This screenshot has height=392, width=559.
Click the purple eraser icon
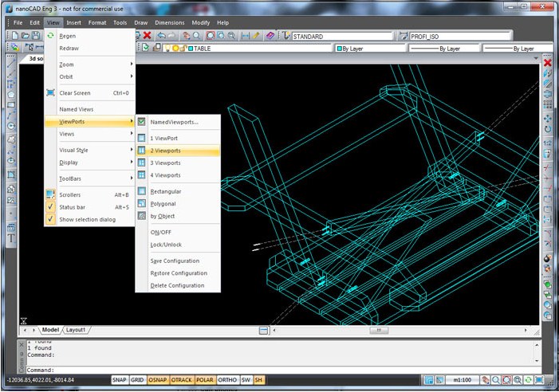coord(270,35)
